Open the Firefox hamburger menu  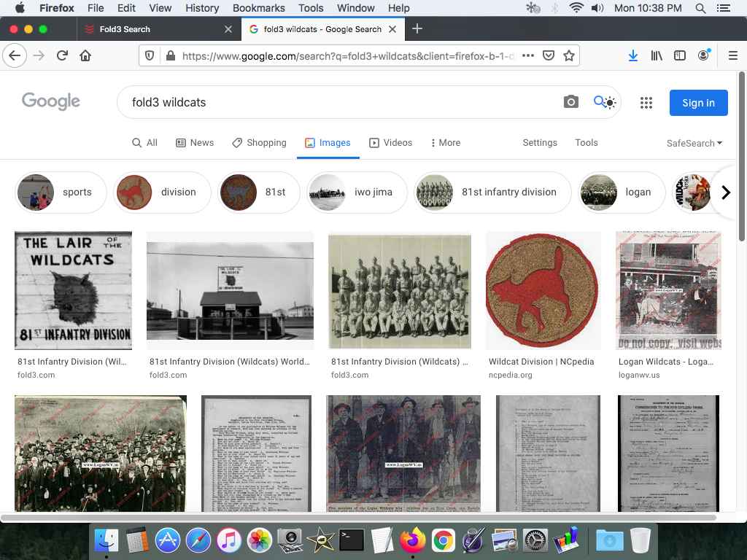click(733, 55)
